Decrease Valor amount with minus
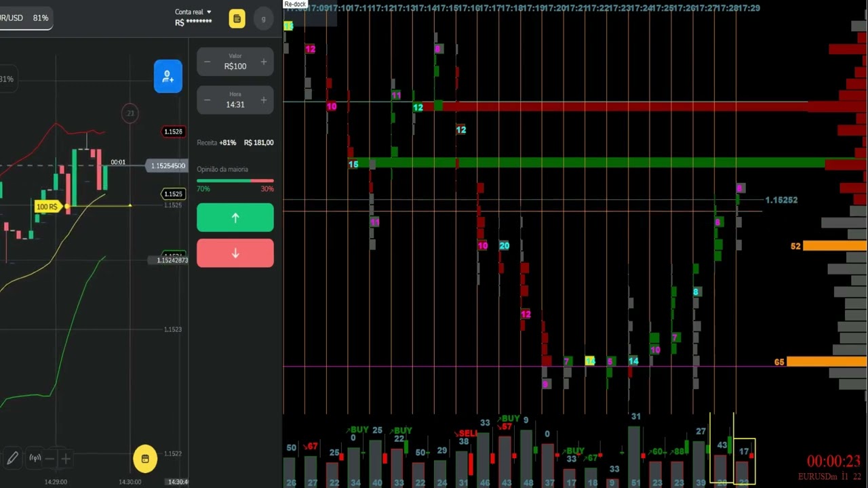Screen dimensions: 868x488 coord(208,62)
